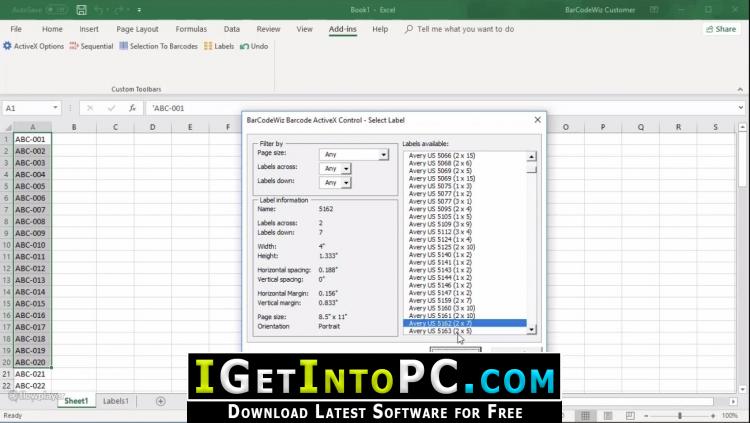Click cell ABC-001 in column A
The image size is (750, 423).
(33, 139)
